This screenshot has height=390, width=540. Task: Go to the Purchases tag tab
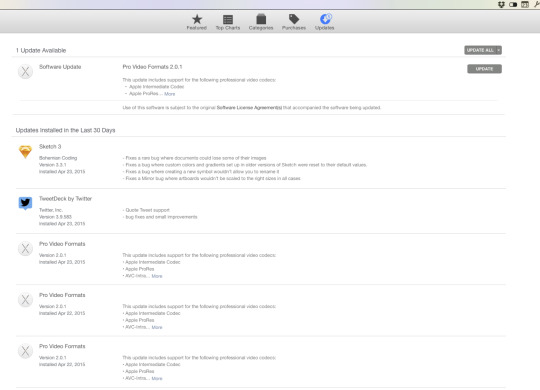[x=294, y=22]
